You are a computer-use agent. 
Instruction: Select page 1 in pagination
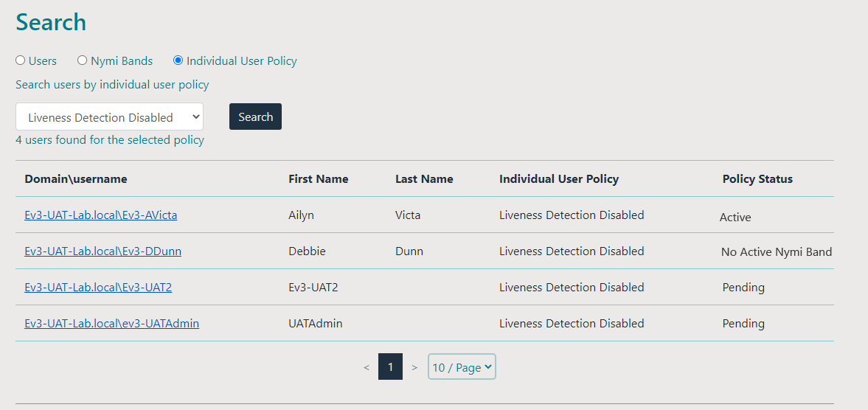click(390, 366)
